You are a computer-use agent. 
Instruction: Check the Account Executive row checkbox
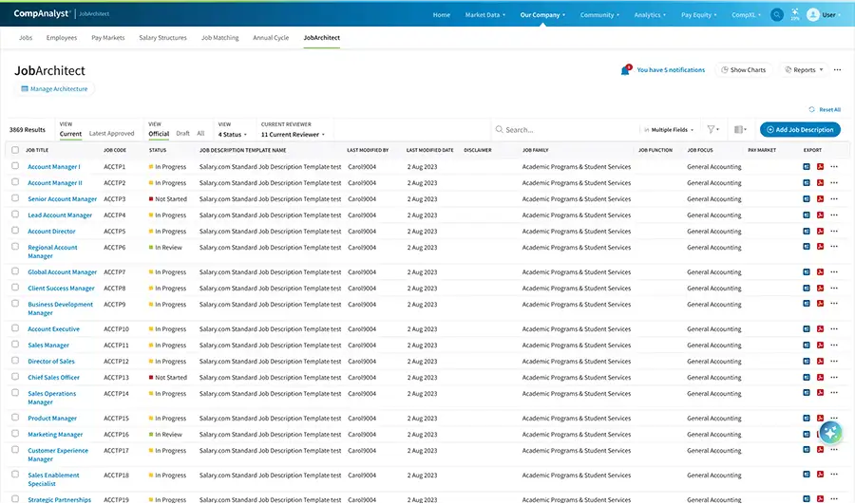click(15, 328)
